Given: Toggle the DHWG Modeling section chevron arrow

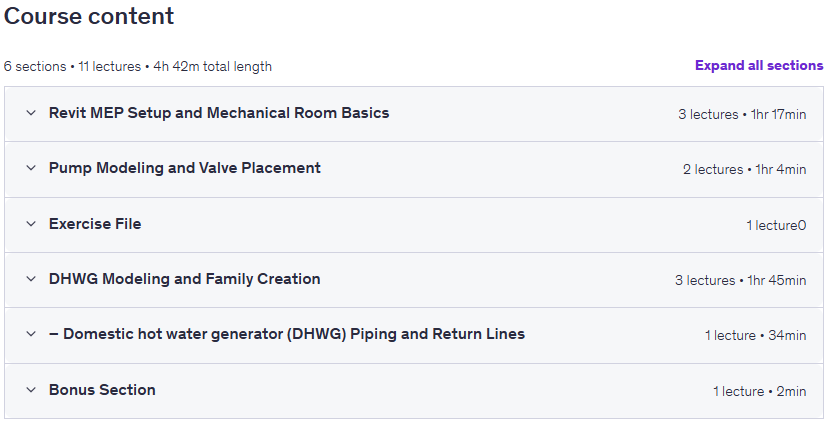Looking at the screenshot, I should (31, 278).
